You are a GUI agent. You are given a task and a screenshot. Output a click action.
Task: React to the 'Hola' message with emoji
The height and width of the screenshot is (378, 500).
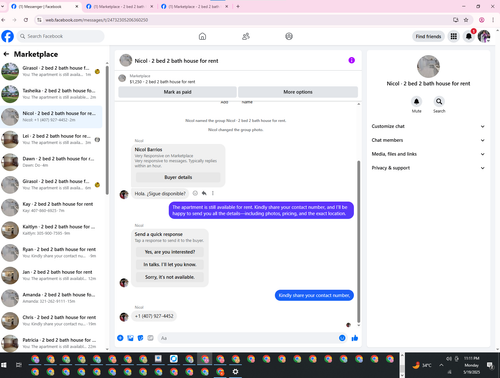(195, 193)
